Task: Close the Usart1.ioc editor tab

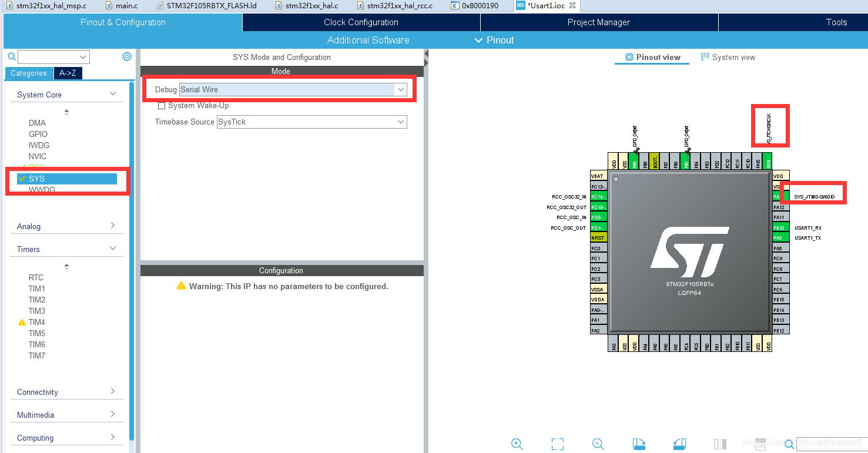Action: [x=572, y=5]
